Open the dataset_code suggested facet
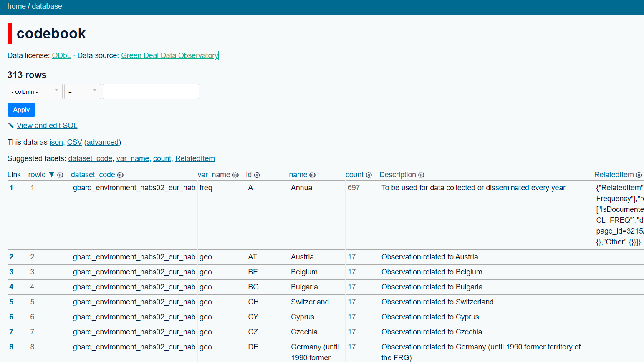 tap(90, 158)
